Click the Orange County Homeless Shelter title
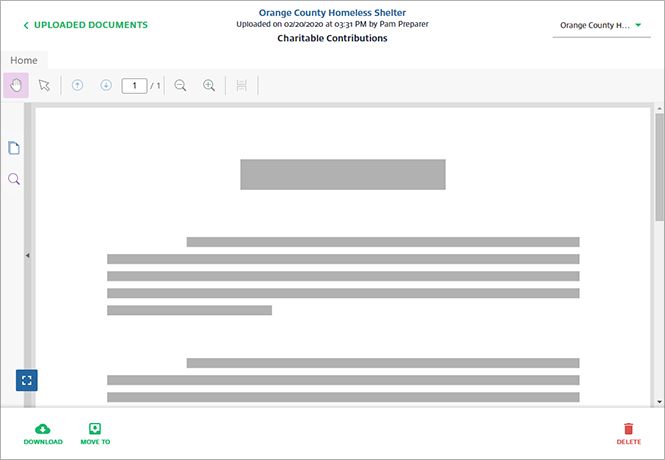The height and width of the screenshot is (460, 665). tap(332, 13)
